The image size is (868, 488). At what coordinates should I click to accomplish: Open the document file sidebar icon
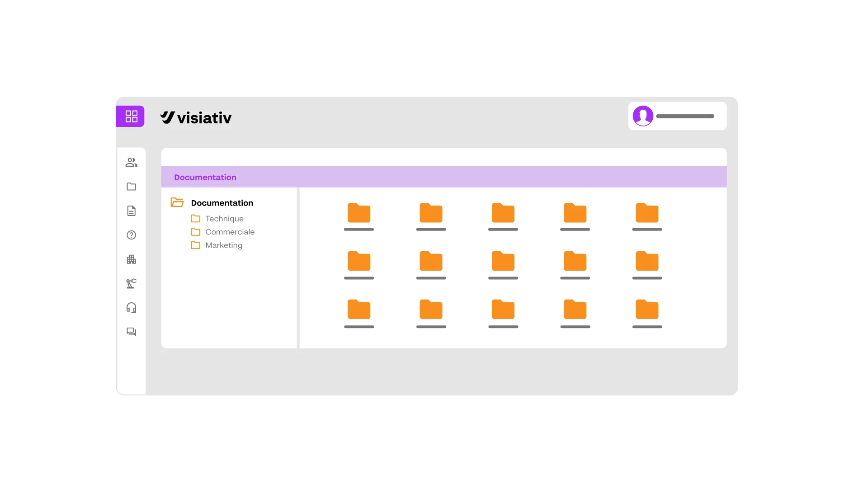coord(131,211)
